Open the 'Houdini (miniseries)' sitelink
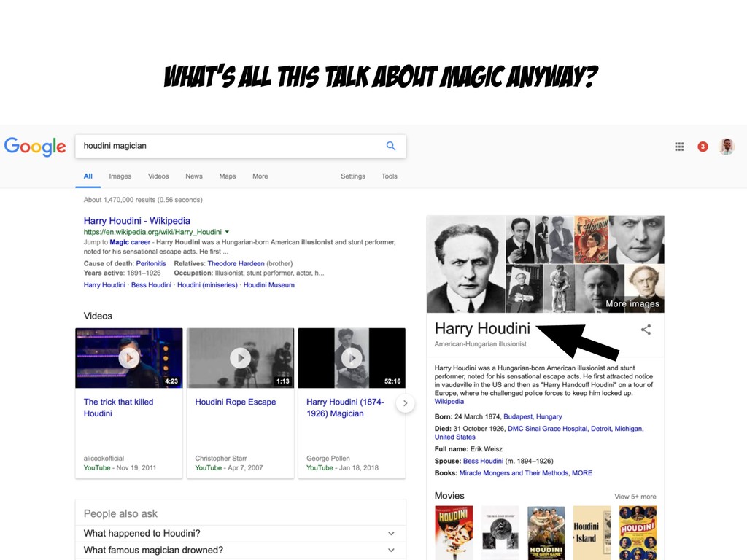 [x=207, y=285]
